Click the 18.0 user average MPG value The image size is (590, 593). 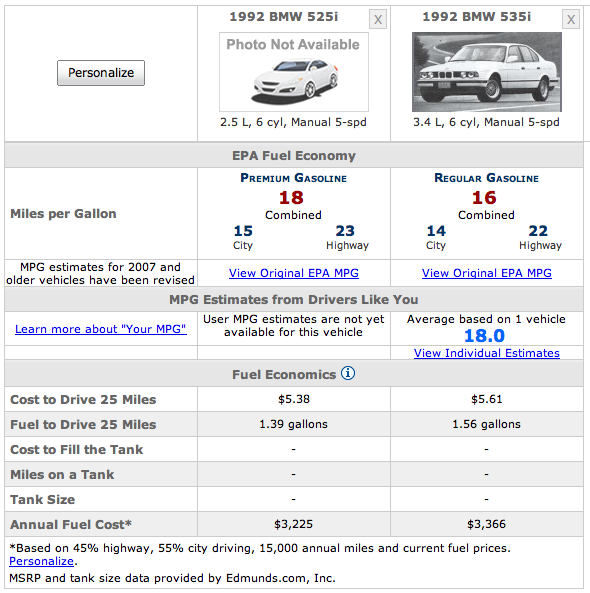[x=484, y=336]
